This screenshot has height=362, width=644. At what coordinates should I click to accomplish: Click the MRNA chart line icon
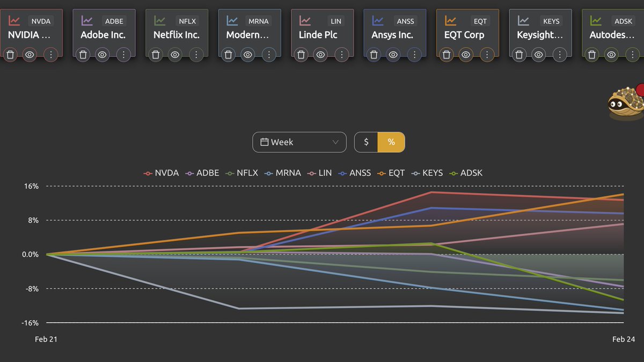pyautogui.click(x=232, y=21)
